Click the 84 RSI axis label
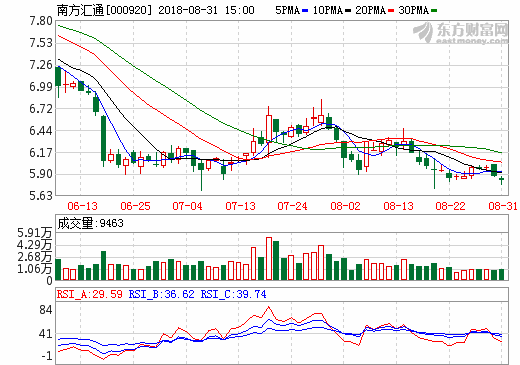 click(46, 310)
